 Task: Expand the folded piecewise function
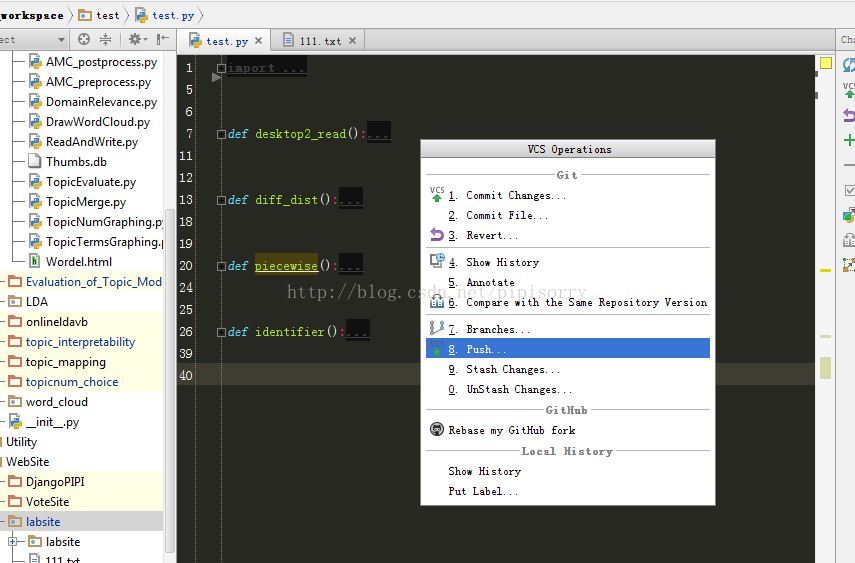pyautogui.click(x=221, y=266)
